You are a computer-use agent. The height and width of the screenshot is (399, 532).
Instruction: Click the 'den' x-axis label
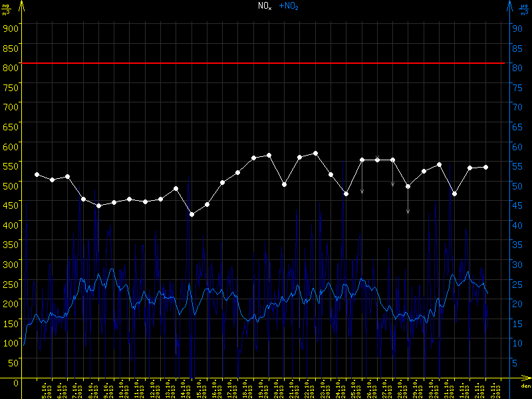click(525, 387)
